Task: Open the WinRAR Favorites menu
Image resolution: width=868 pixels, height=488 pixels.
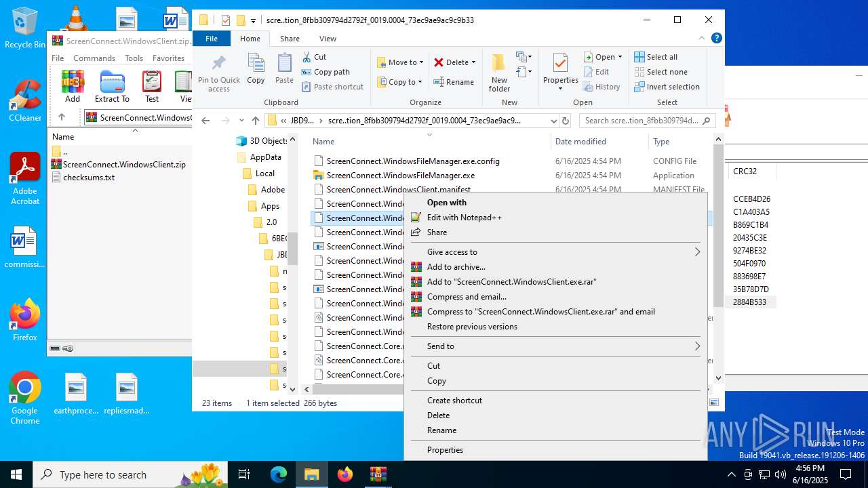Action: (x=168, y=58)
